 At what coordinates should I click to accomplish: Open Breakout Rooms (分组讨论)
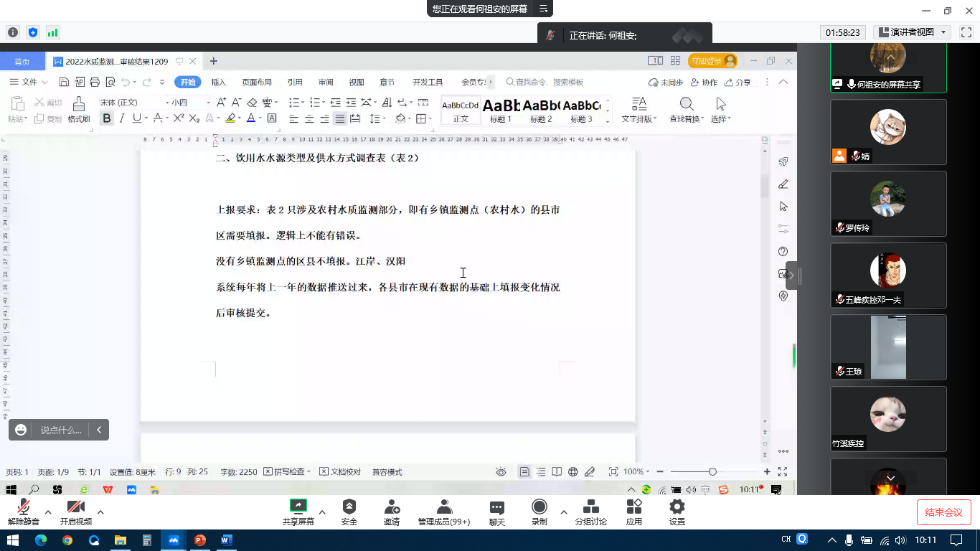pos(590,512)
